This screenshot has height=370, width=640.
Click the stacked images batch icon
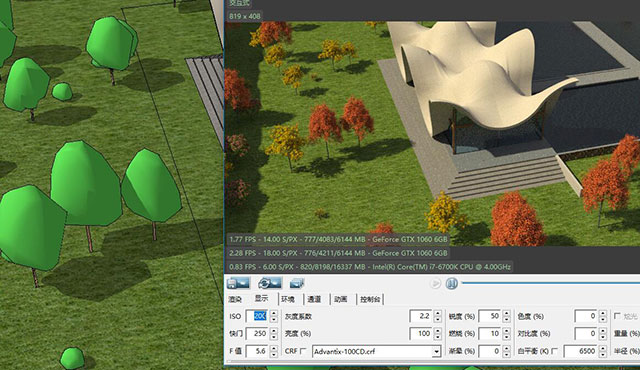(297, 283)
